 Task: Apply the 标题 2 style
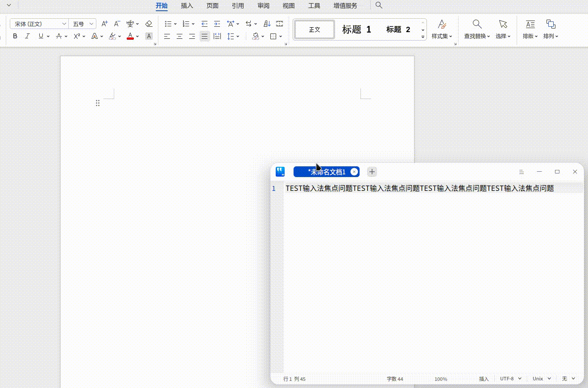tap(398, 29)
